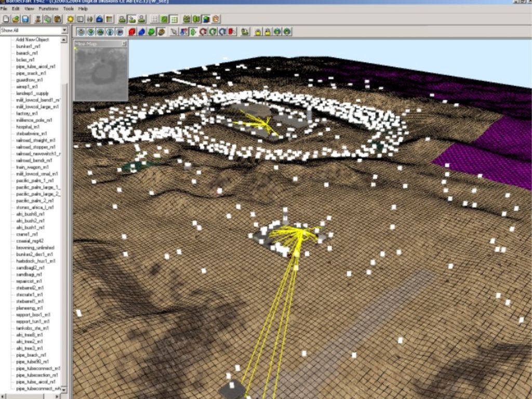Open the Show All dropdown
The width and height of the screenshot is (532, 399).
point(64,31)
